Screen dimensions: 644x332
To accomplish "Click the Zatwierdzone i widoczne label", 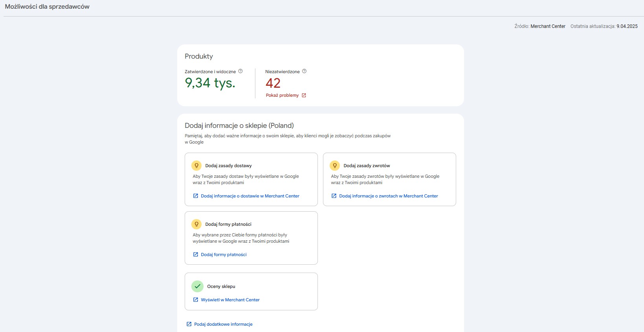I will point(210,72).
